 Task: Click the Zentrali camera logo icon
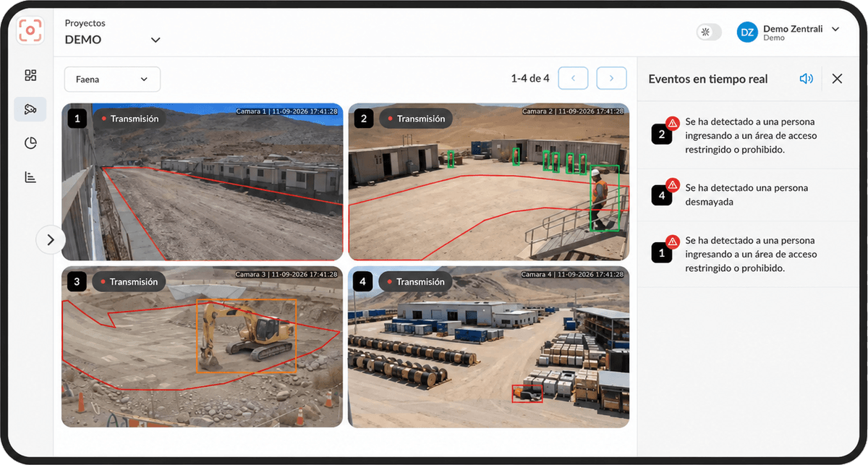click(30, 30)
